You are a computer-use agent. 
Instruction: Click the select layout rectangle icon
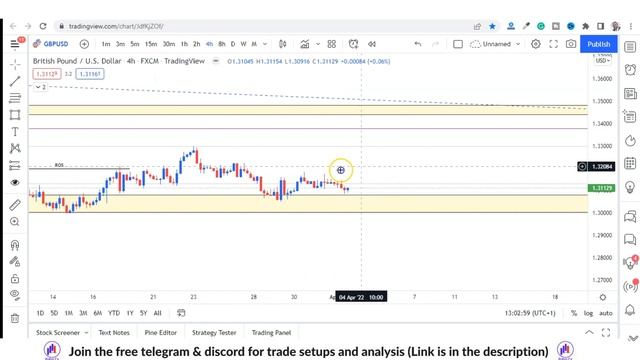point(458,44)
